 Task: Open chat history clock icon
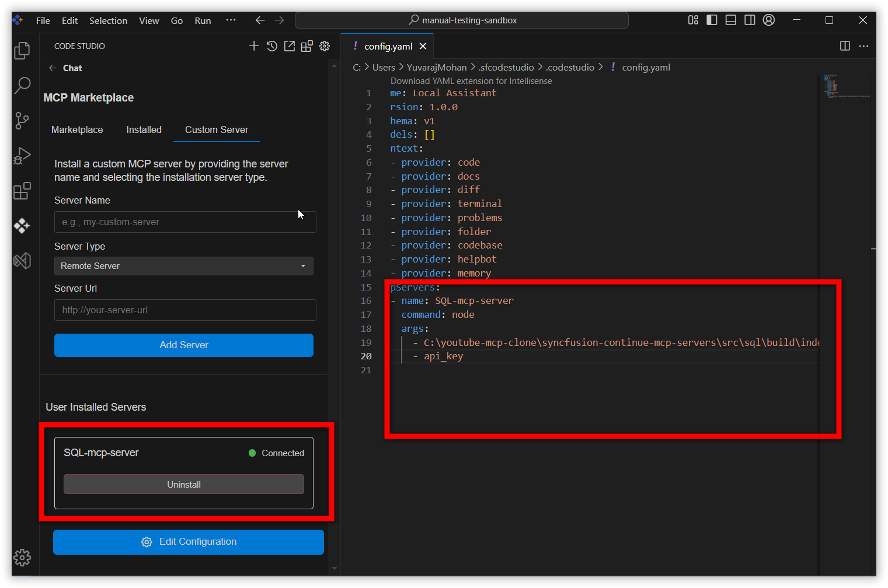coord(272,46)
